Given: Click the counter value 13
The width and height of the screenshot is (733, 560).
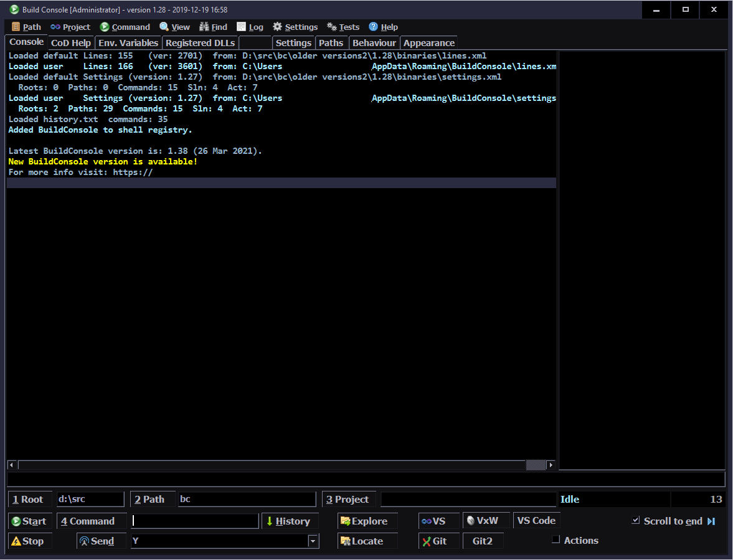Looking at the screenshot, I should point(716,499).
